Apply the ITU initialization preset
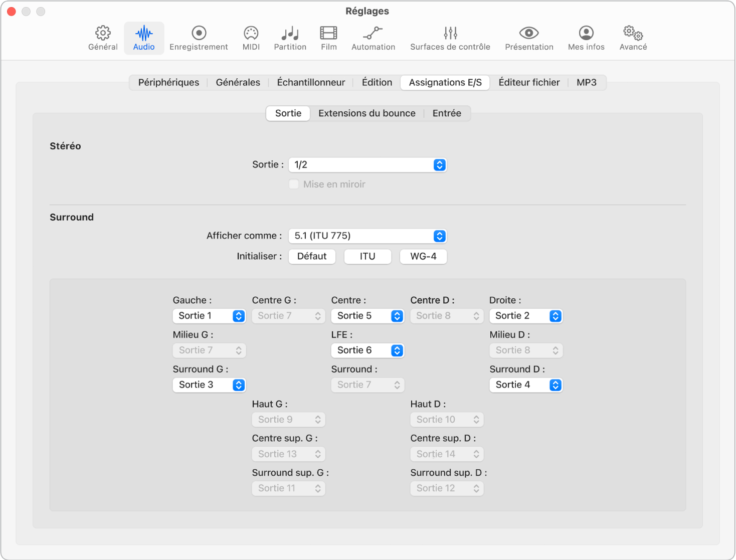 (x=367, y=256)
